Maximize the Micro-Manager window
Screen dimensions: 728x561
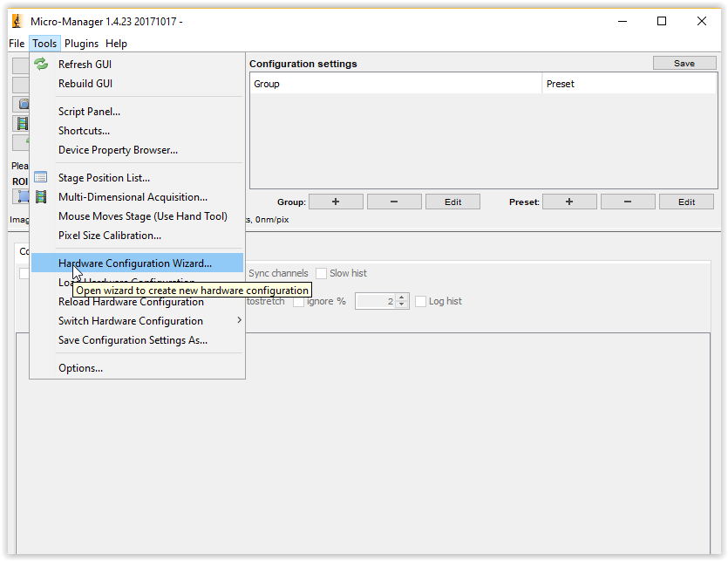tap(662, 21)
